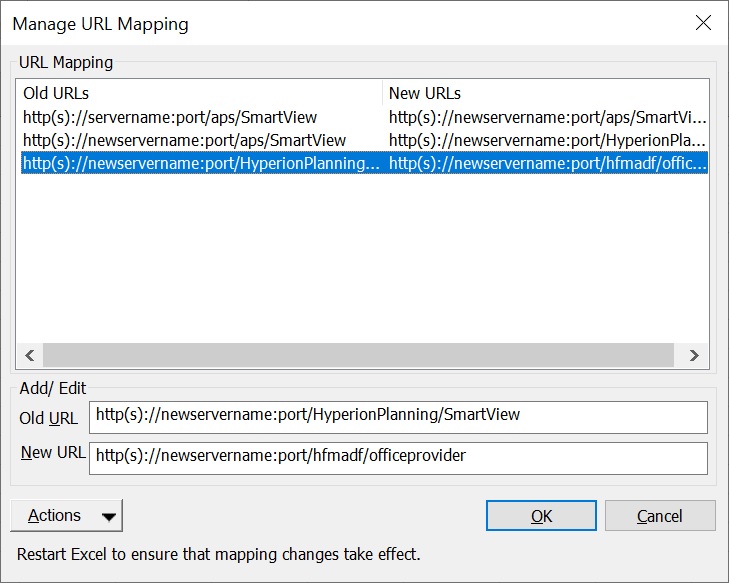The image size is (729, 583).
Task: Open the Actions dropdown menu
Action: click(x=66, y=516)
